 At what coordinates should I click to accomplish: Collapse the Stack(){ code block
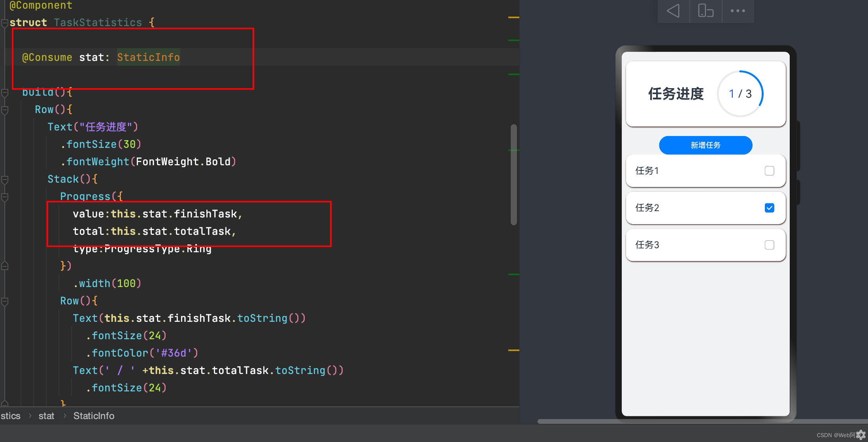[5, 180]
